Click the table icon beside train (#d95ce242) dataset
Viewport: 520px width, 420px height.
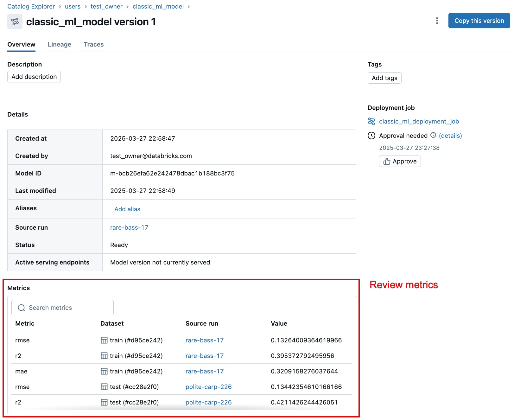(104, 340)
